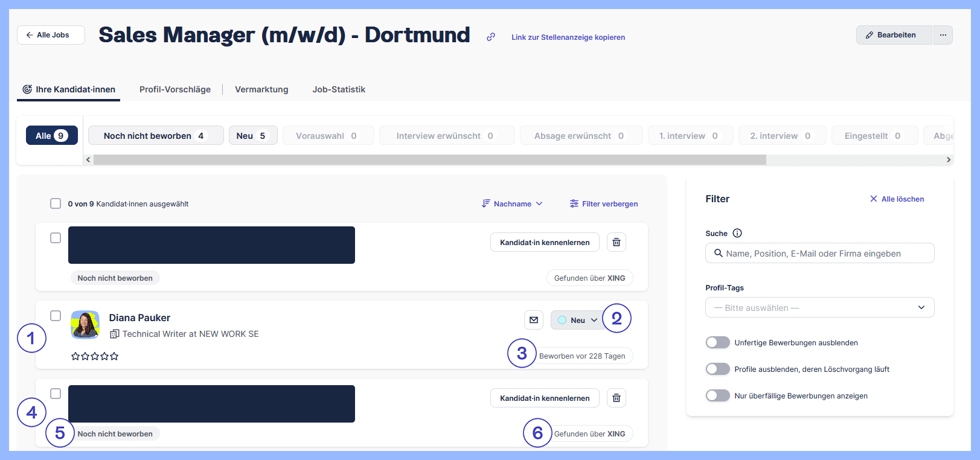Click the info icon beside Suche
The height and width of the screenshot is (460, 980).
(x=737, y=233)
